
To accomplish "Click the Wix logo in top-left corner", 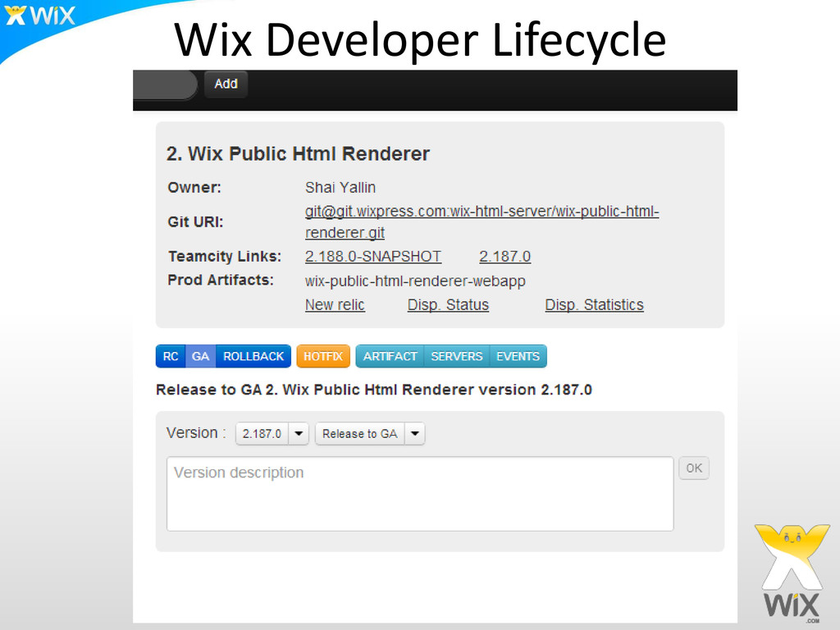I will click(39, 15).
